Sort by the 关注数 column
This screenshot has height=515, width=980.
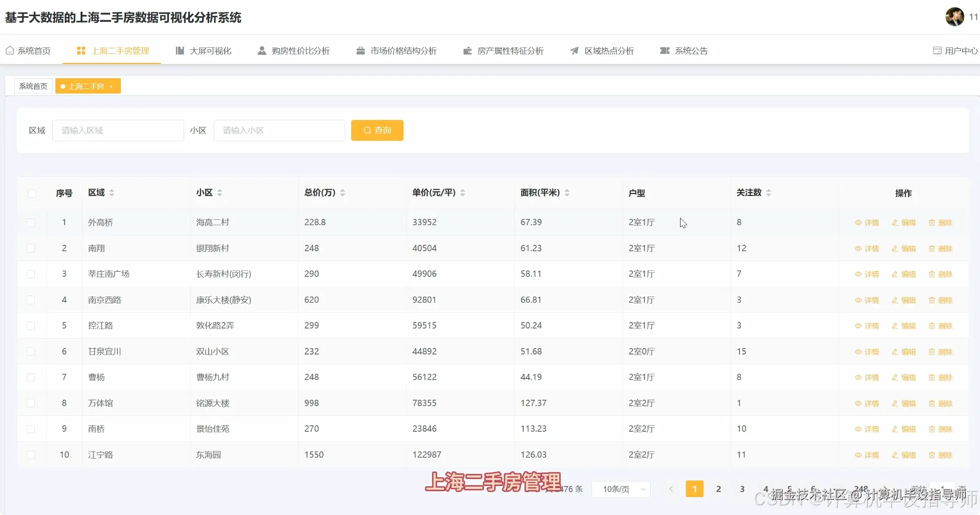tap(769, 192)
